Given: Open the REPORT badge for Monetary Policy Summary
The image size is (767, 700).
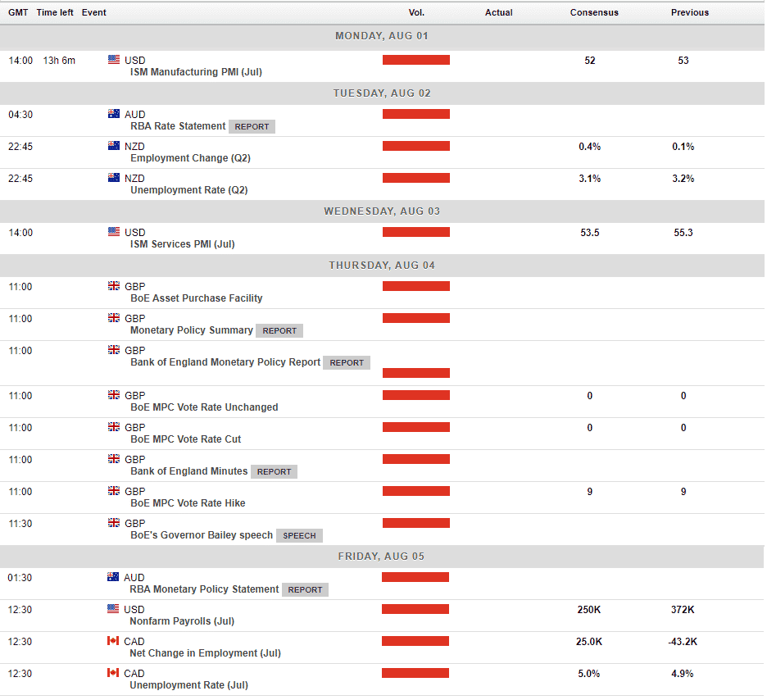Looking at the screenshot, I should 279,330.
